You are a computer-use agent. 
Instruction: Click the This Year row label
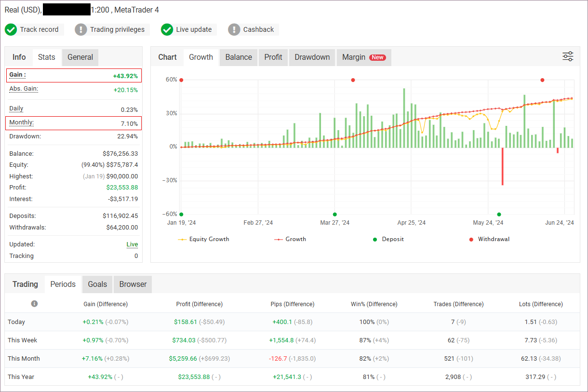21,377
